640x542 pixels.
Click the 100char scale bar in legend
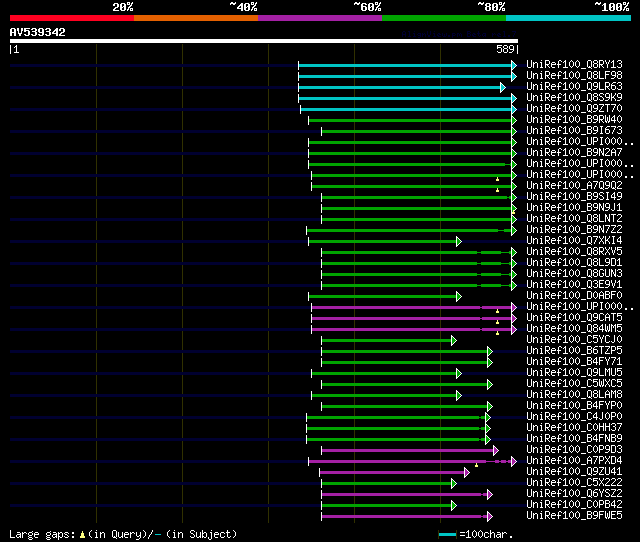(447, 534)
